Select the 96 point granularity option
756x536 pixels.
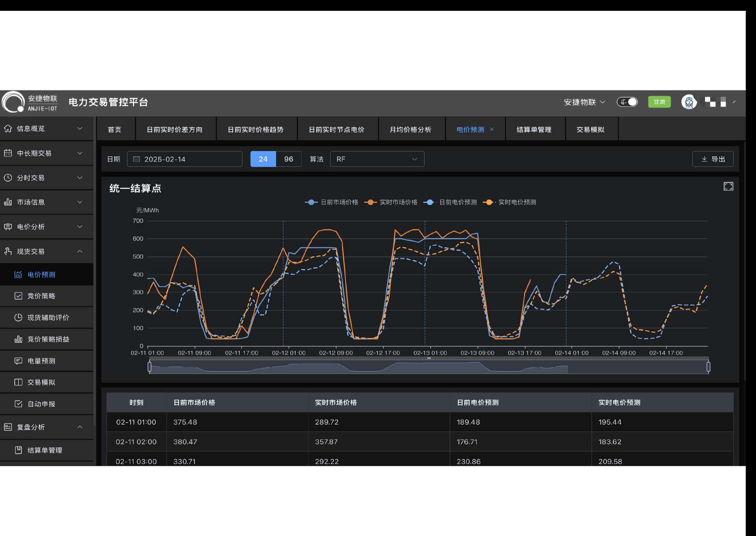pos(288,159)
